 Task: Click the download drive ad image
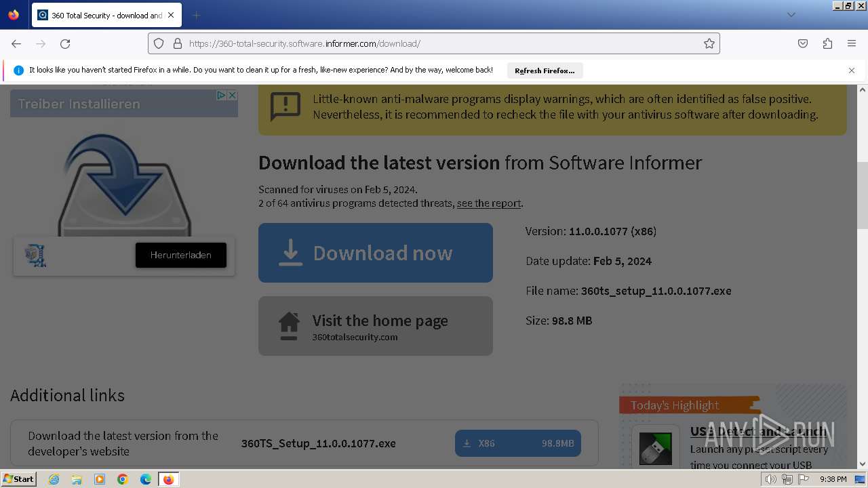click(x=124, y=184)
